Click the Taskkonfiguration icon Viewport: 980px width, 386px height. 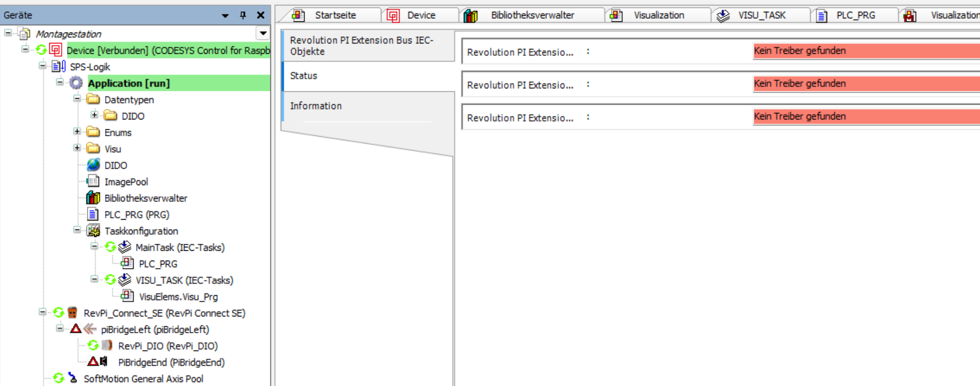93,231
